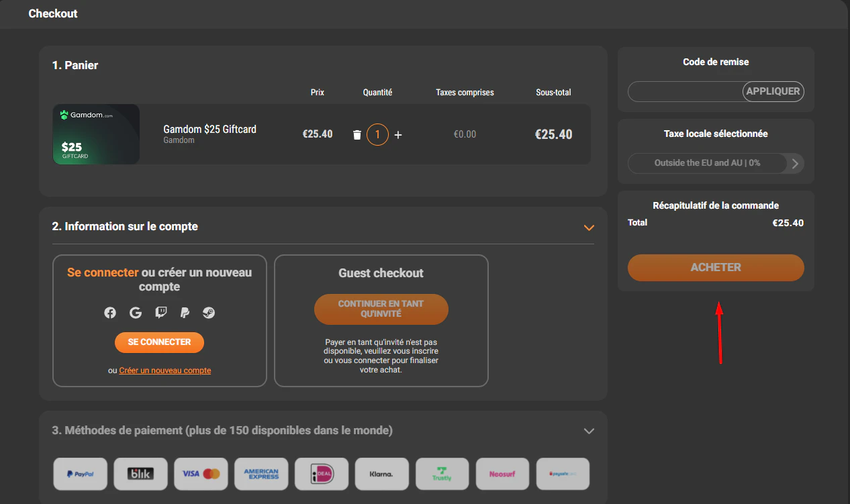850x504 pixels.
Task: Click the 'Checkout' page title
Action: point(53,13)
